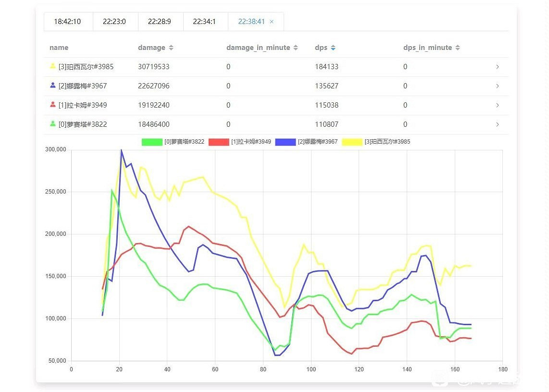Click the damage_in_minute column sort arrows

(296, 48)
